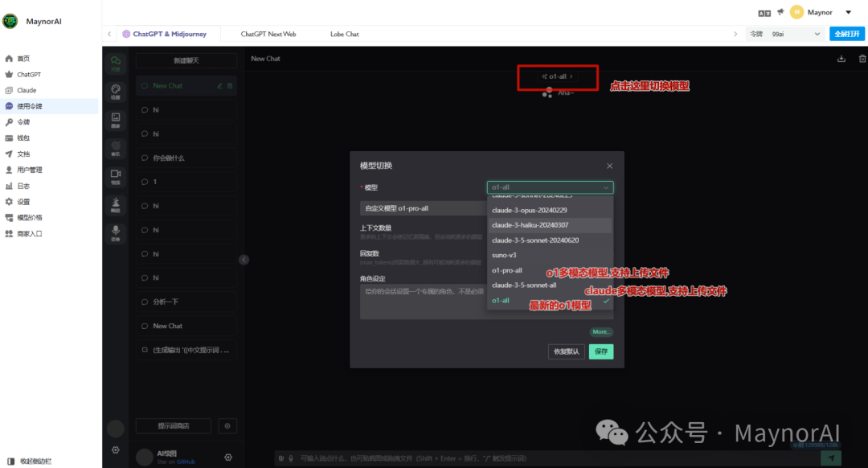Viewport: 868px width, 468px height.
Task: Close the 模型切换 dialog with X
Action: (609, 166)
